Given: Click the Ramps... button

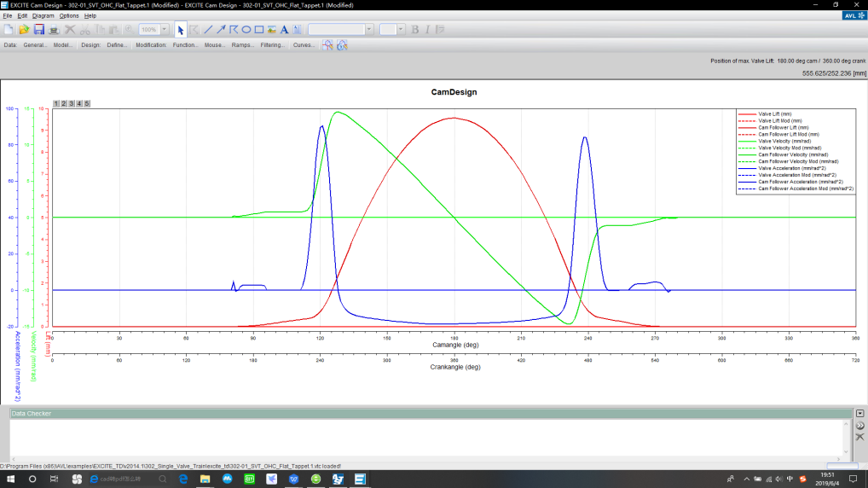Looking at the screenshot, I should tap(242, 44).
